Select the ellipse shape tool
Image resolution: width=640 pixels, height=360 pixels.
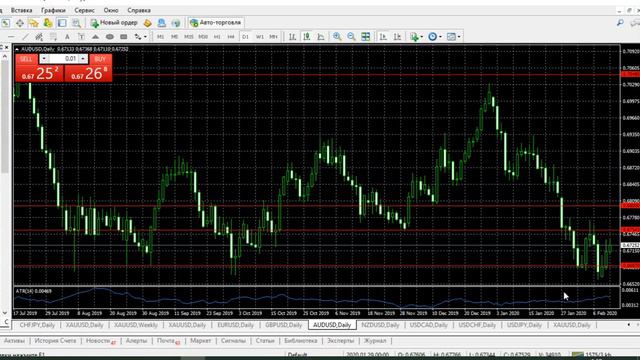(x=109, y=37)
